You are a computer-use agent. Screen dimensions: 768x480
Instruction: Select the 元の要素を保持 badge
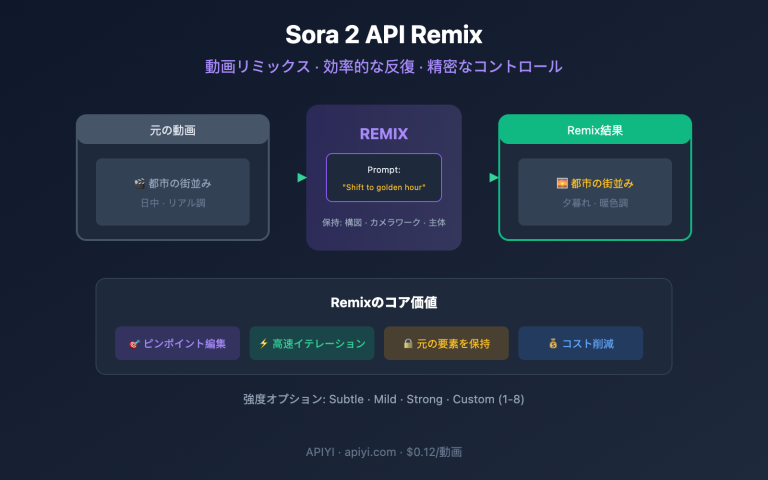tap(446, 343)
